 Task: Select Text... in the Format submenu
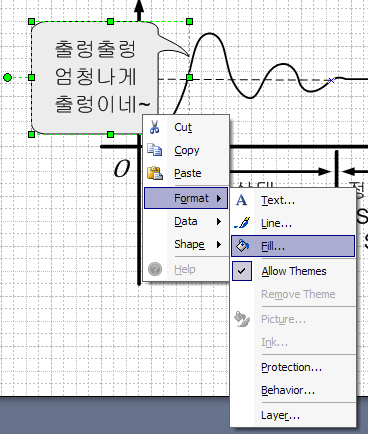tap(293, 200)
